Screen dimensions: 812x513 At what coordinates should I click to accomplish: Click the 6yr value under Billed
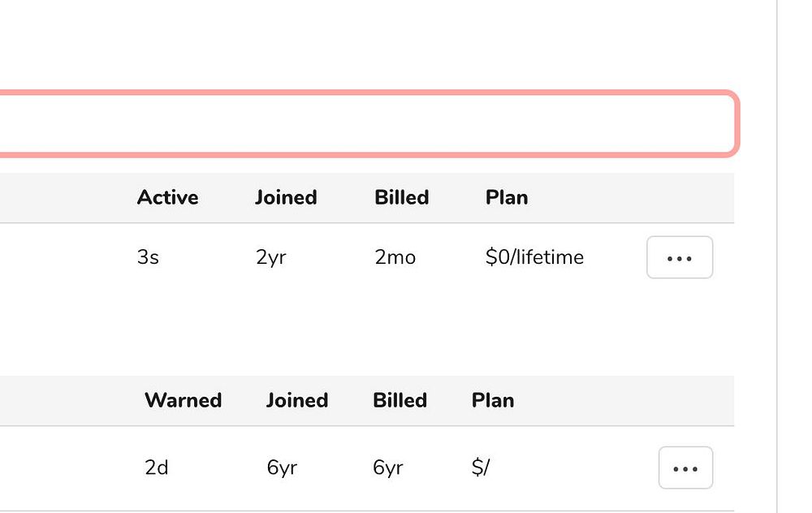point(388,468)
